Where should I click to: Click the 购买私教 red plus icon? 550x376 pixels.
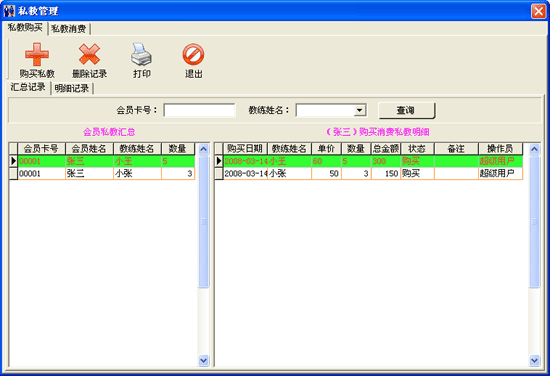coord(37,54)
